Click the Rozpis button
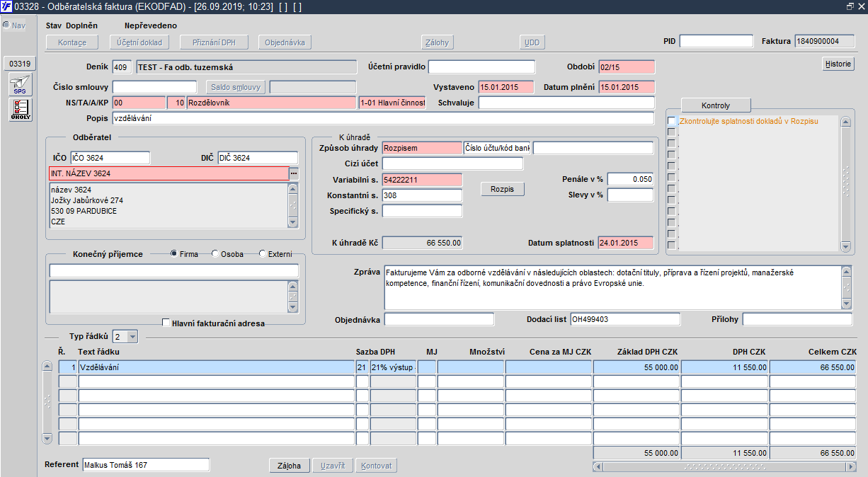The image size is (868, 477). point(502,189)
